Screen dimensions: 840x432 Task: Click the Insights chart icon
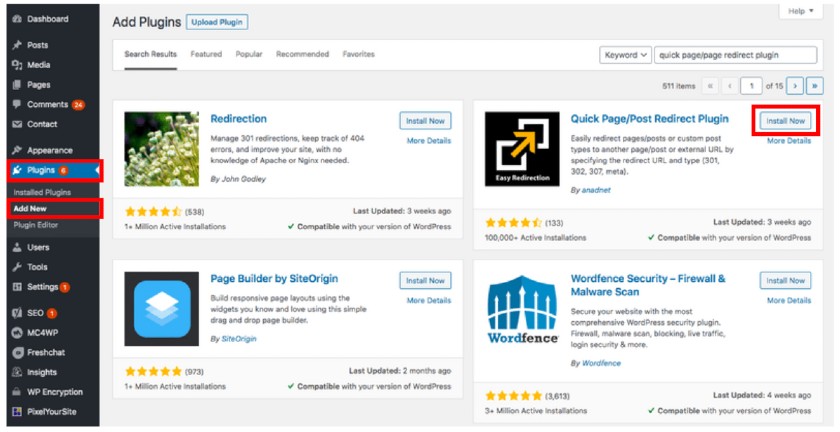coord(17,373)
